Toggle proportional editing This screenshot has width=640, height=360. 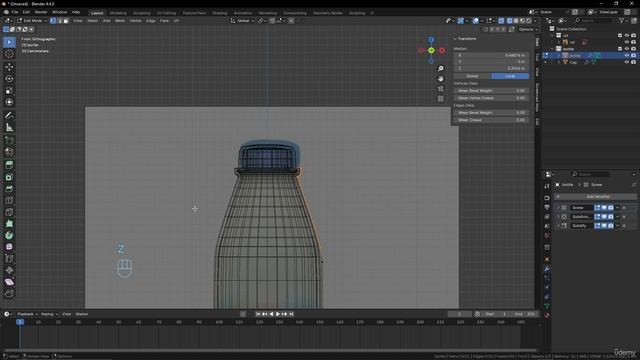pyautogui.click(x=291, y=20)
